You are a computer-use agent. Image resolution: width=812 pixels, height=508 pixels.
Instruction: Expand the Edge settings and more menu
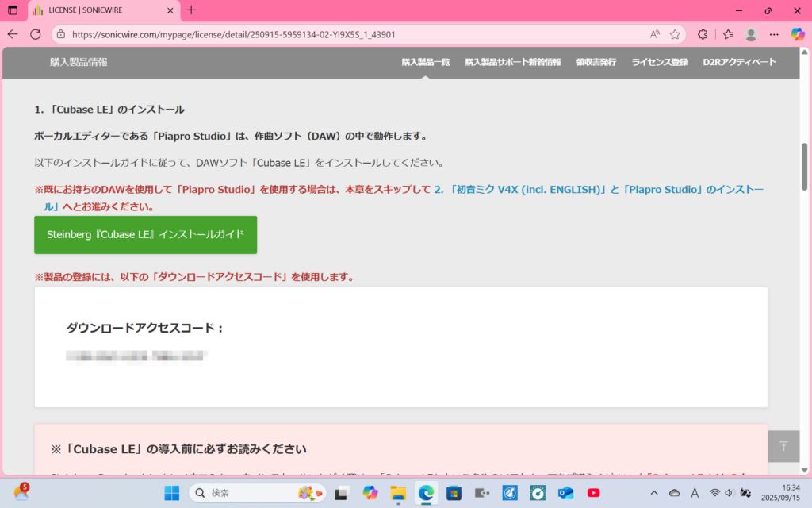774,34
